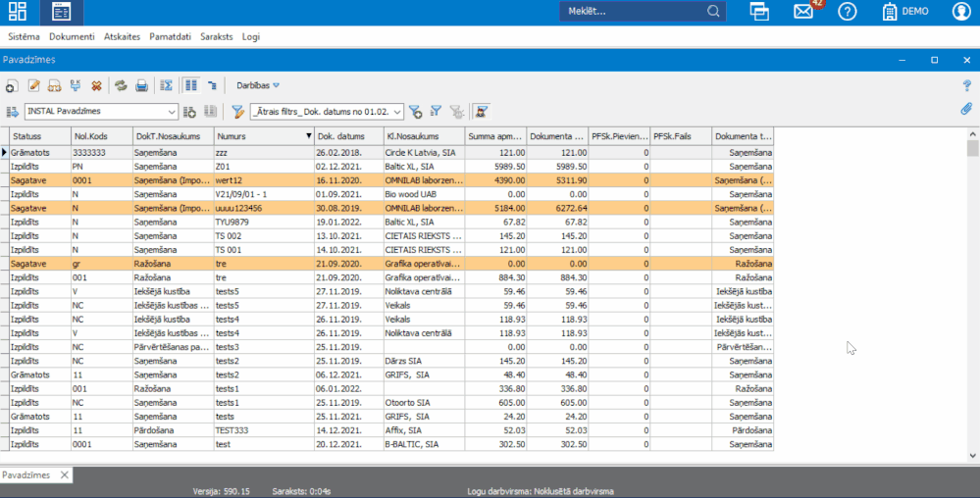Open the Logi menu
This screenshot has height=498, width=980.
pos(250,37)
